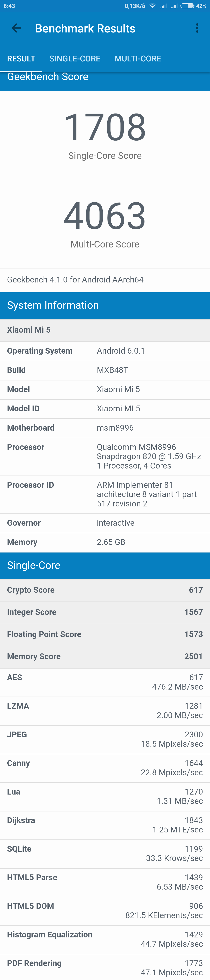Viewport: 210px width, 980px height.
Task: Tap the JPEG benchmark result
Action: (x=105, y=739)
